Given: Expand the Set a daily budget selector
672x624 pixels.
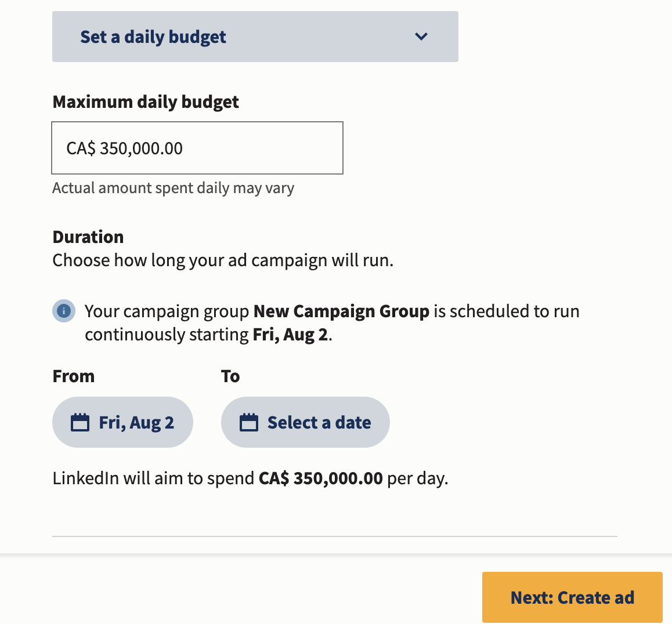Looking at the screenshot, I should coord(255,37).
